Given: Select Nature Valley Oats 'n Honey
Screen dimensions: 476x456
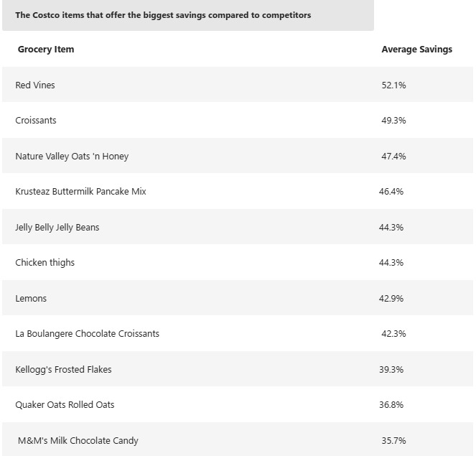Looking at the screenshot, I should [x=72, y=157].
